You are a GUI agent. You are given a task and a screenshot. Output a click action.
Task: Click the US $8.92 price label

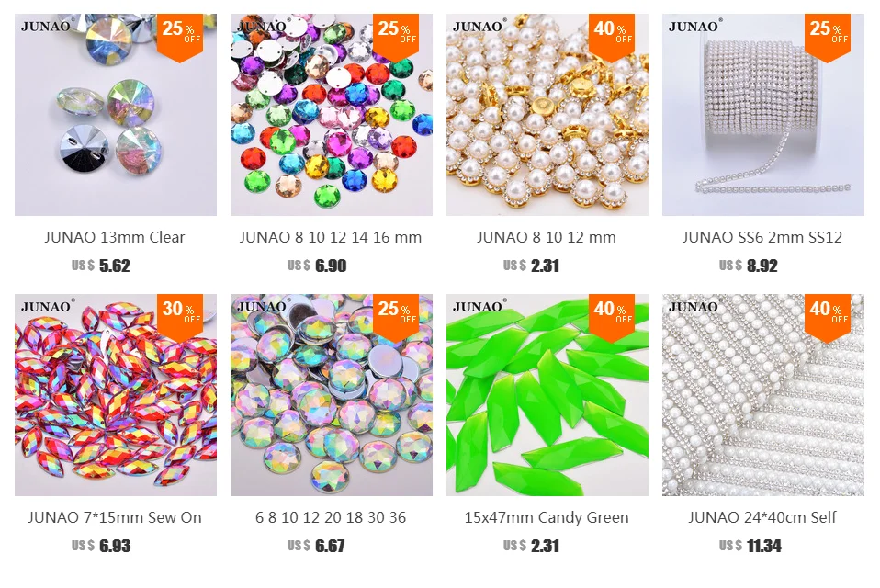point(748,266)
